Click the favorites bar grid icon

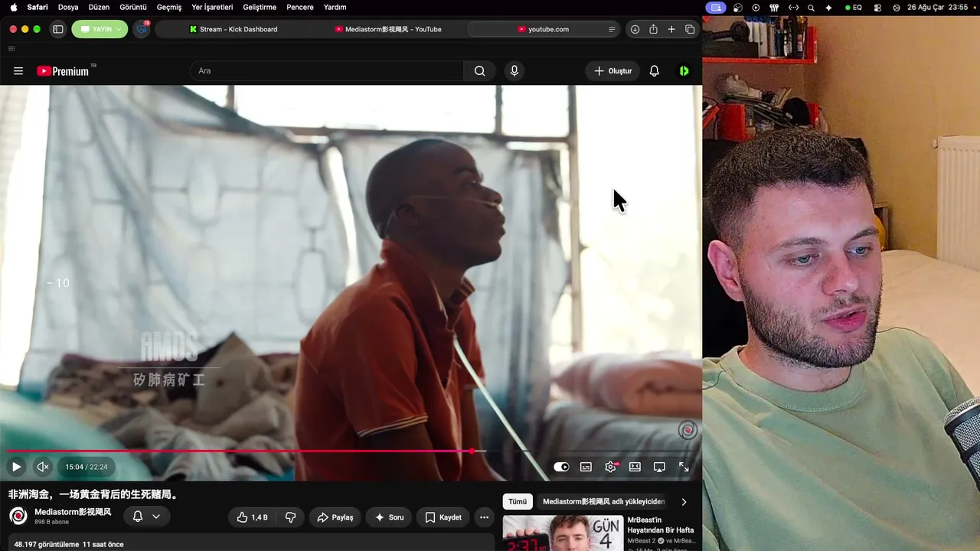click(11, 48)
